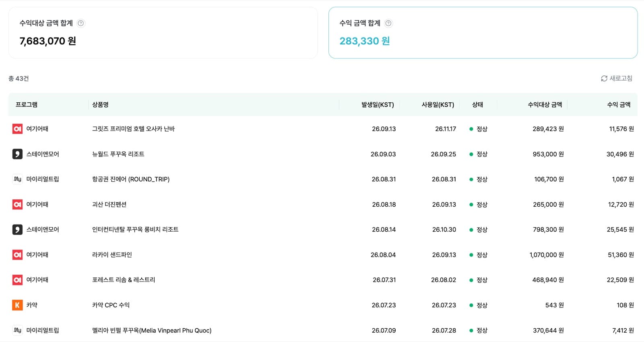Viewport: 644px width, 342px height.
Task: Click the 새로고침 refresh button
Action: pyautogui.click(x=617, y=79)
